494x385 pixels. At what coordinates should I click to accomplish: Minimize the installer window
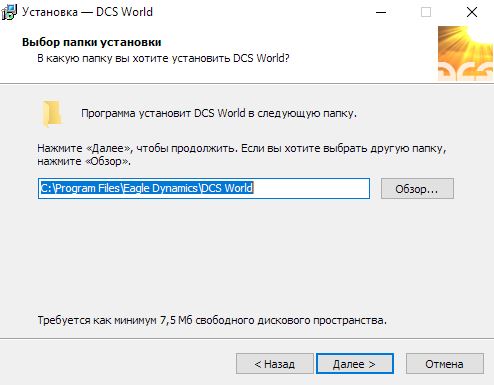point(381,12)
